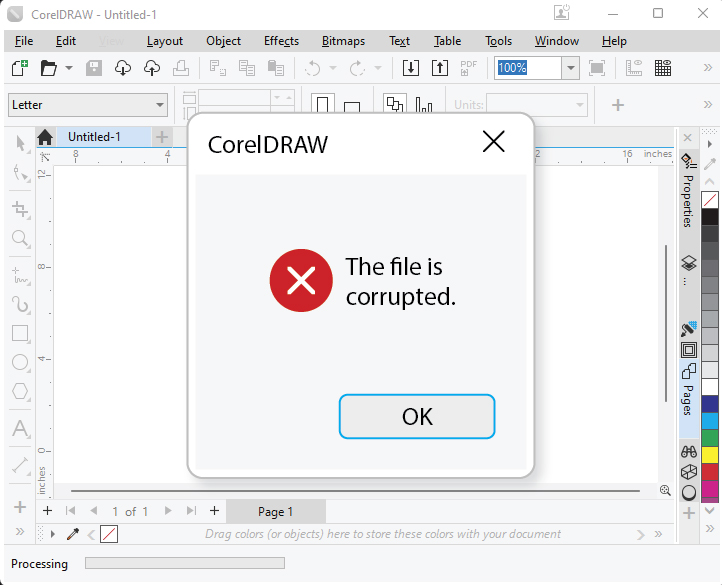The height and width of the screenshot is (585, 722).
Task: Toggle the Show grid icon
Action: pyautogui.click(x=663, y=68)
